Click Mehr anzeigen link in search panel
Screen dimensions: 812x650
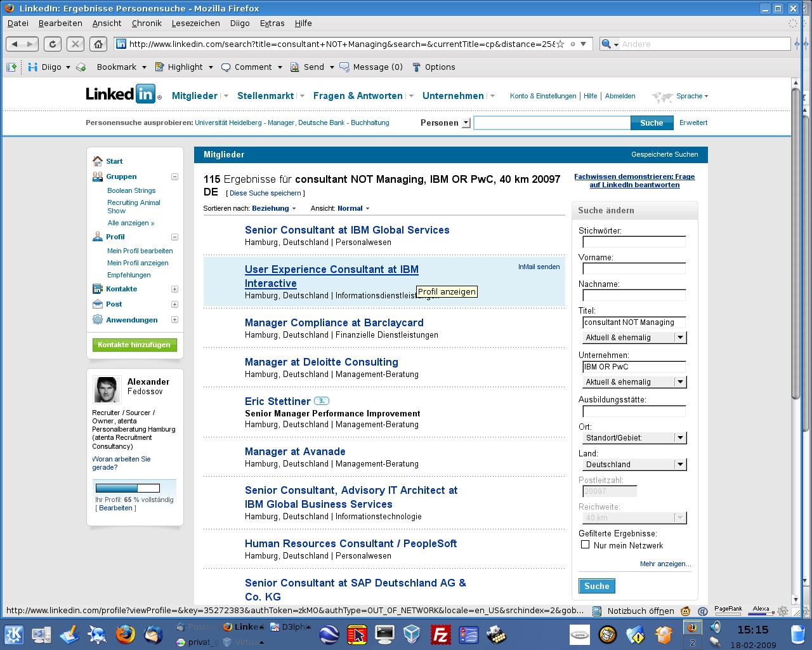[x=665, y=564]
